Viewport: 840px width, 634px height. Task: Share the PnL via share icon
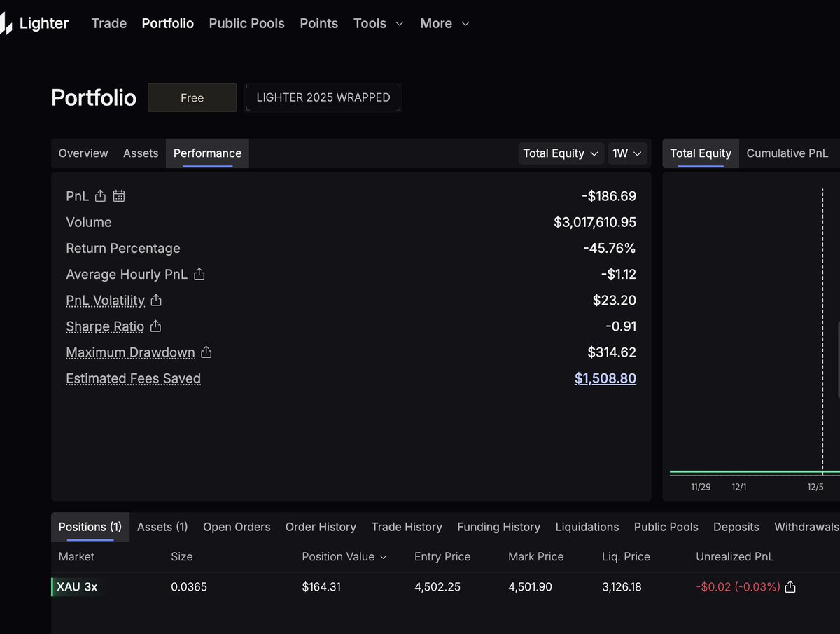[x=100, y=196]
